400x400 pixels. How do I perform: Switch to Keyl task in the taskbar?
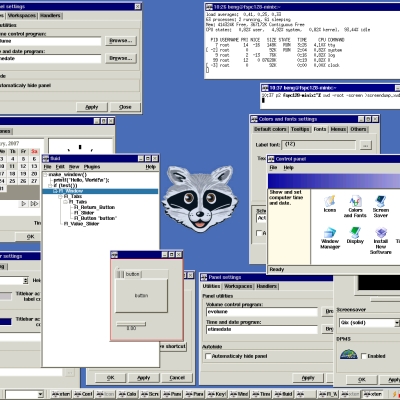tap(217, 394)
